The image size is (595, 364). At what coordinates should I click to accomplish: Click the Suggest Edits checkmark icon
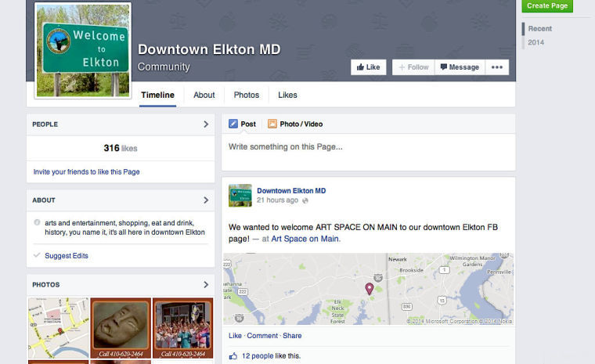coord(37,255)
